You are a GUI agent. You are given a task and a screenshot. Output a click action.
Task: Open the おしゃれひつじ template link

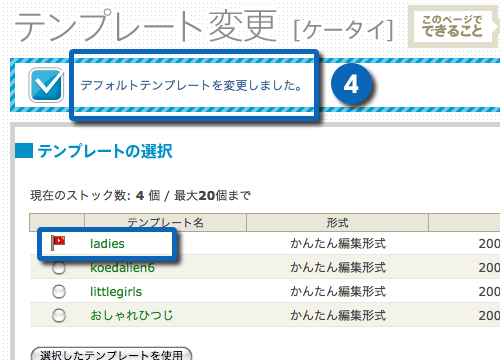(x=132, y=315)
